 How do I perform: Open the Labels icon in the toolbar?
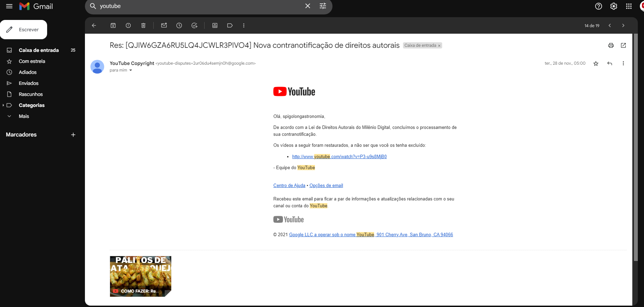[230, 25]
